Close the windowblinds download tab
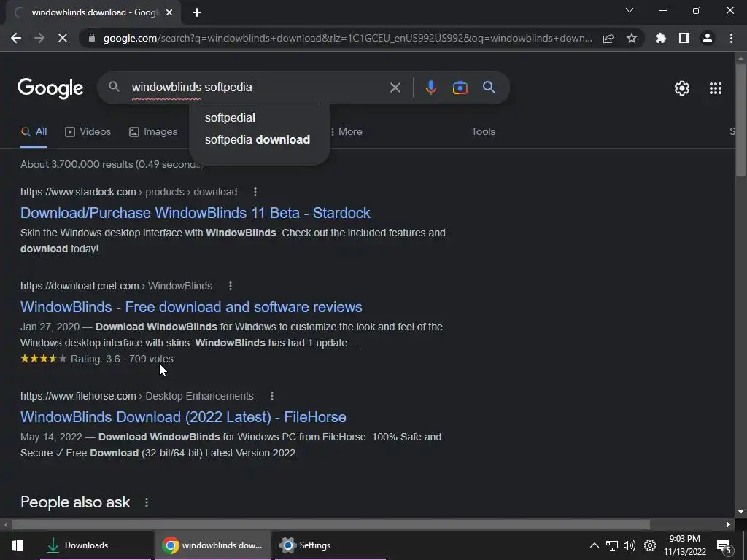 169,12
